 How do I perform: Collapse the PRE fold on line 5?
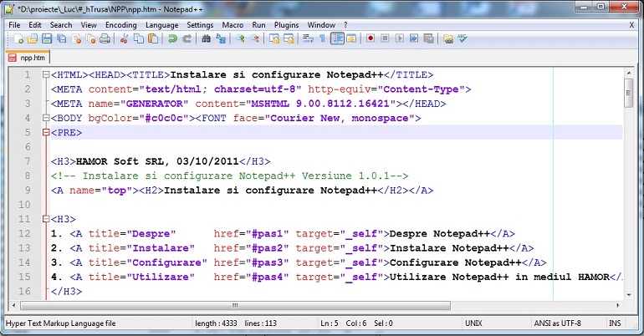pyautogui.click(x=46, y=133)
